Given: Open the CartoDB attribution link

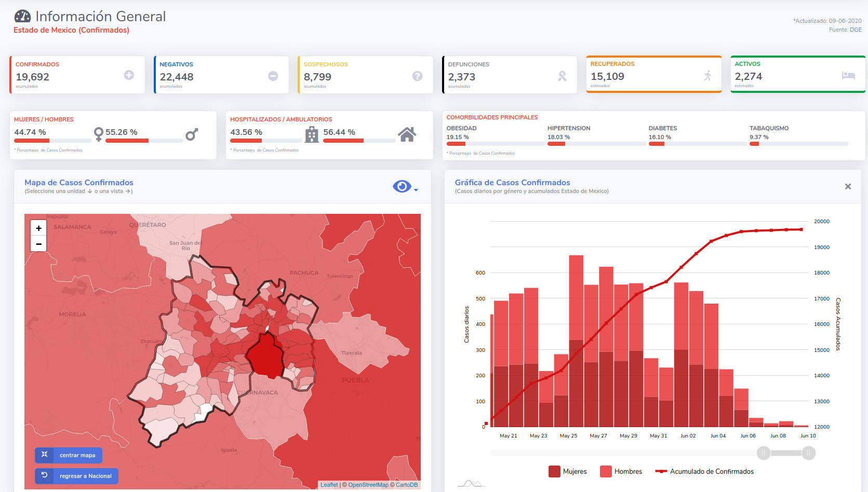Looking at the screenshot, I should tap(407, 485).
